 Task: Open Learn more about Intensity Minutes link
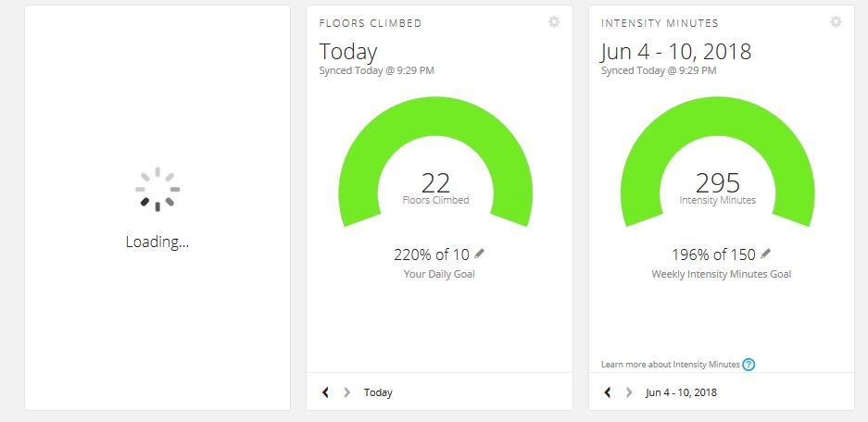670,365
